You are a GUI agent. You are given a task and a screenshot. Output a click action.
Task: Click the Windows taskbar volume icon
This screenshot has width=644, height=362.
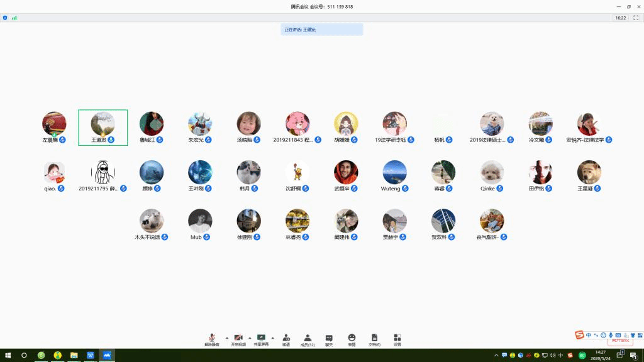point(552,355)
